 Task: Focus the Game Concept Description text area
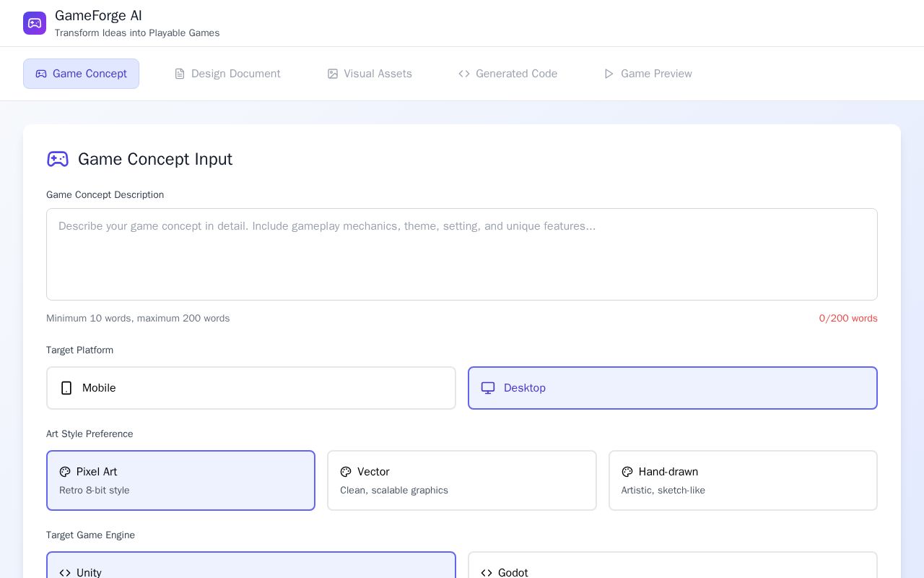pyautogui.click(x=462, y=254)
